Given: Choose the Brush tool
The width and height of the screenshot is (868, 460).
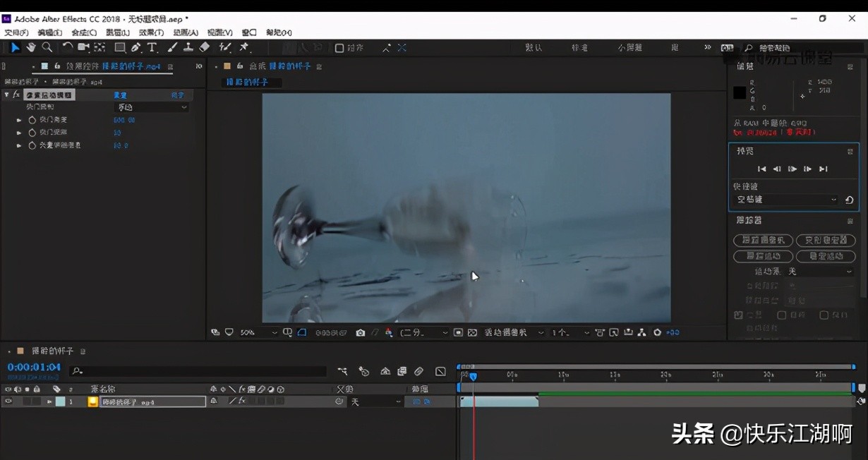Looking at the screenshot, I should [171, 47].
